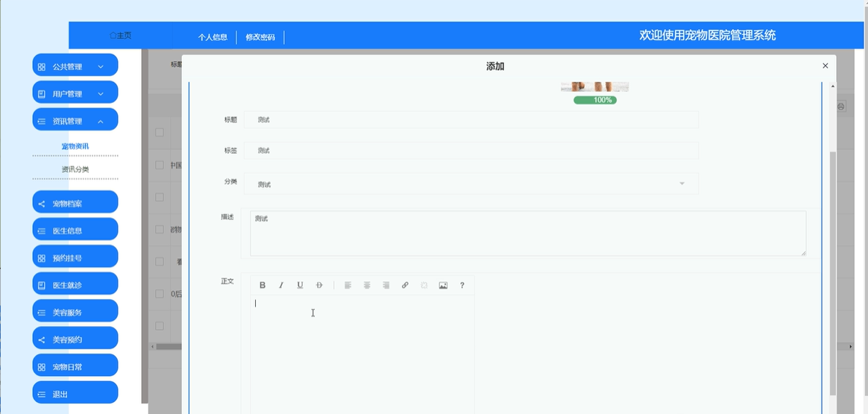868x414 pixels.
Task: Select 资讯分类 in the submenu
Action: coord(75,169)
